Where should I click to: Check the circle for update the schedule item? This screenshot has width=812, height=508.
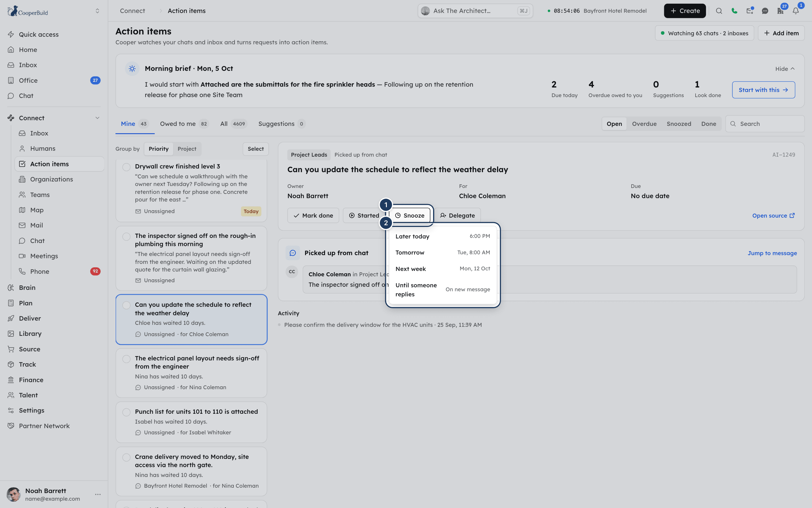pos(126,305)
